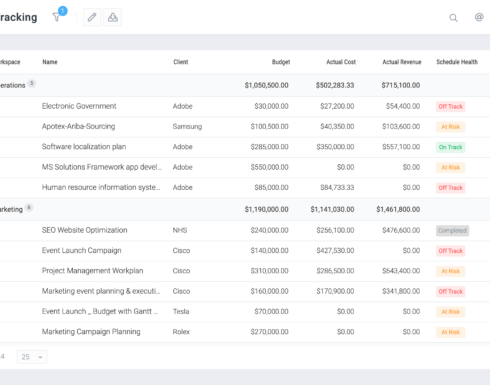The image size is (490, 385).
Task: Open Event Launch _ Budget with Gantt
Action: tap(100, 311)
